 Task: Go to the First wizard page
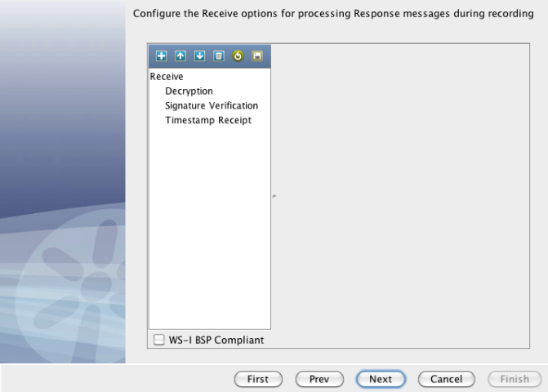click(x=258, y=379)
